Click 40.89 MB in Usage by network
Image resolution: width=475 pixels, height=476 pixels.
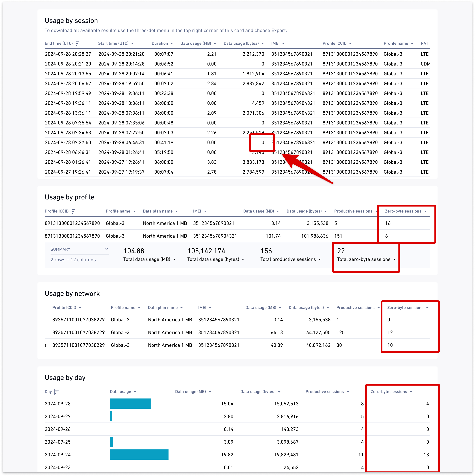[x=277, y=345]
